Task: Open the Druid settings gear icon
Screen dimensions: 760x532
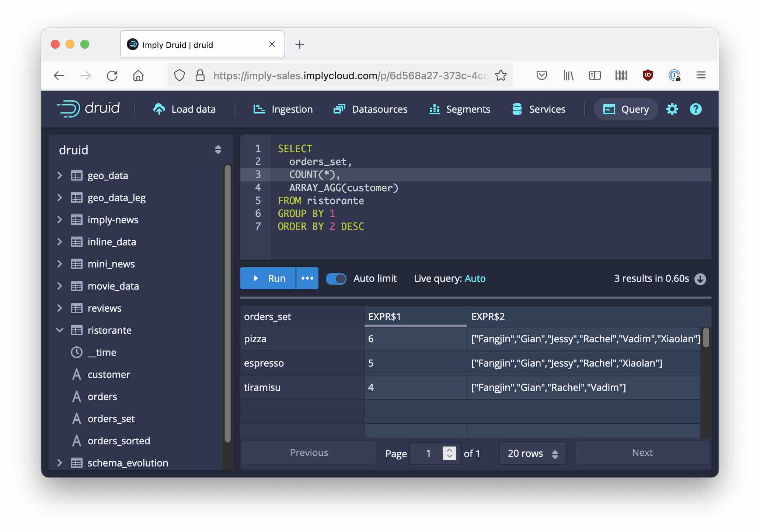Action: pos(672,109)
